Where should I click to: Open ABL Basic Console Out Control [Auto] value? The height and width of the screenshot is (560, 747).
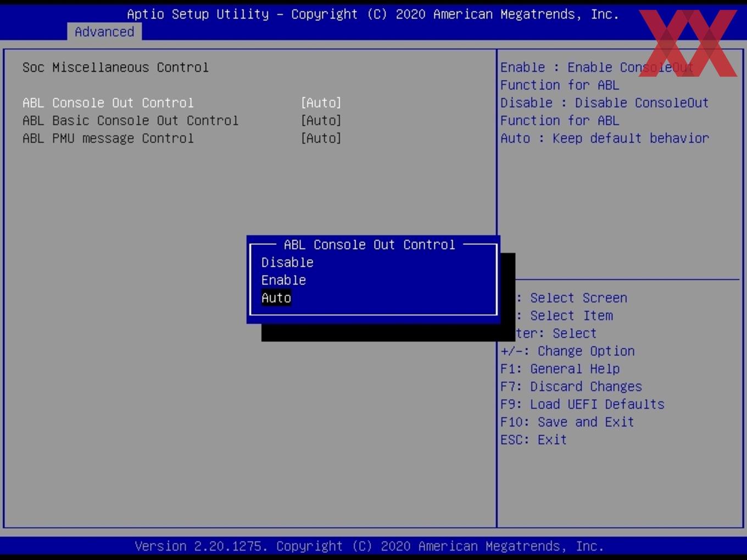(321, 120)
